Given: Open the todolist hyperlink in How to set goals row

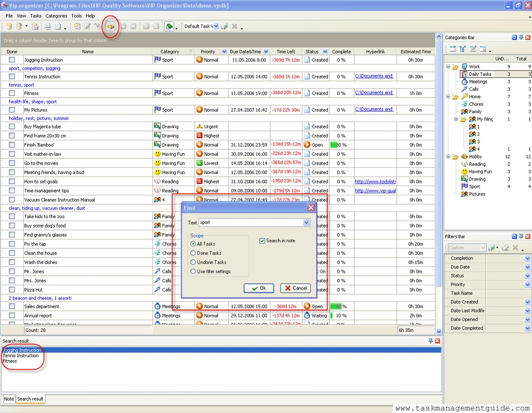Looking at the screenshot, I should (x=375, y=181).
